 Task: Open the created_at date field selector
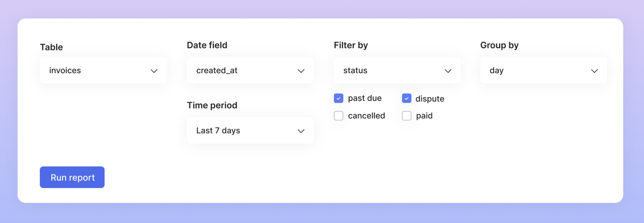tap(250, 71)
